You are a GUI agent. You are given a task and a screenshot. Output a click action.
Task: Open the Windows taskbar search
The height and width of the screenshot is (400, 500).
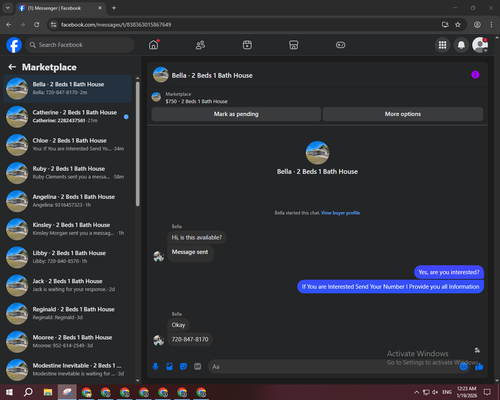point(28,392)
